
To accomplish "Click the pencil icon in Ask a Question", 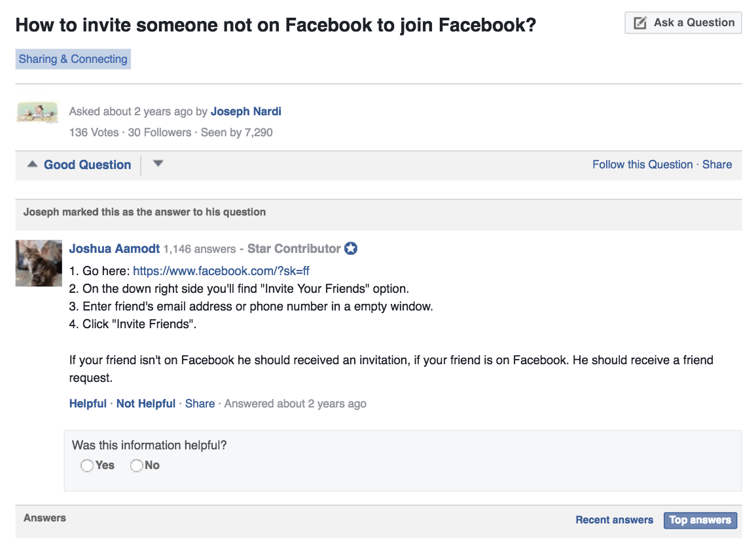I will [x=639, y=23].
